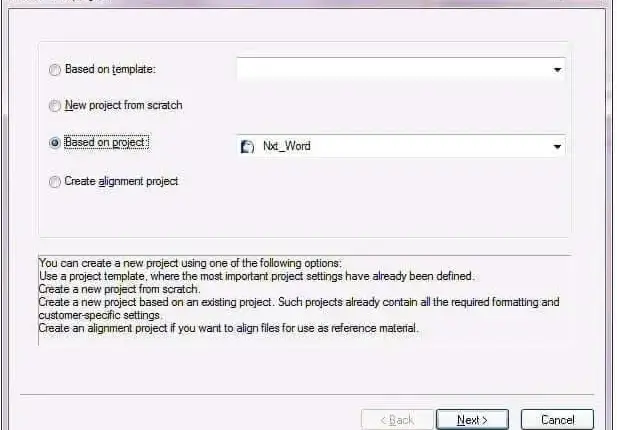
Task: Click the description line about aligning reference files
Action: pos(229,328)
